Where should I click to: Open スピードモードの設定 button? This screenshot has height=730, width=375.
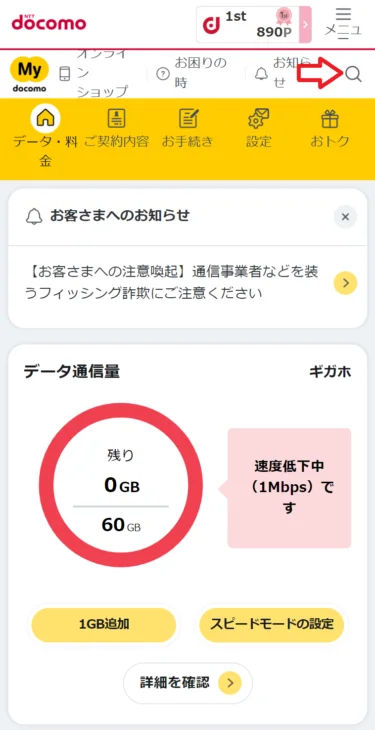pyautogui.click(x=272, y=625)
